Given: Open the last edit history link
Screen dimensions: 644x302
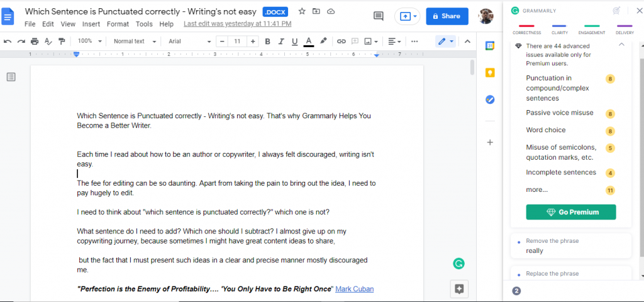Looking at the screenshot, I should (237, 24).
